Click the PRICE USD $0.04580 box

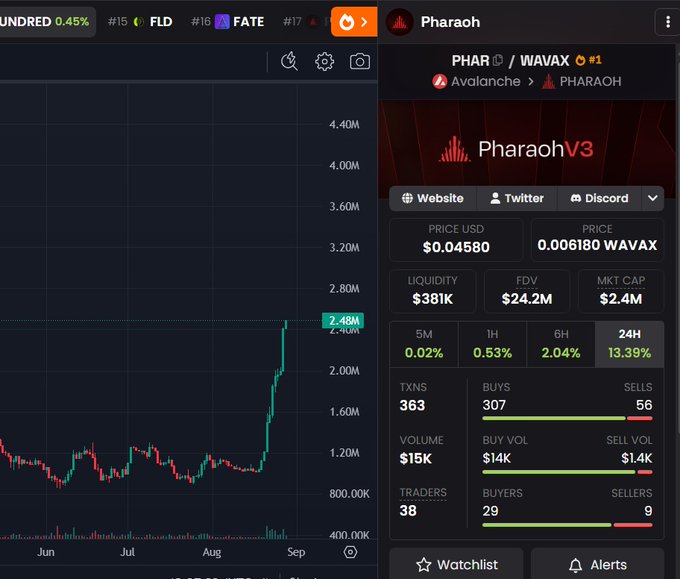tap(456, 239)
